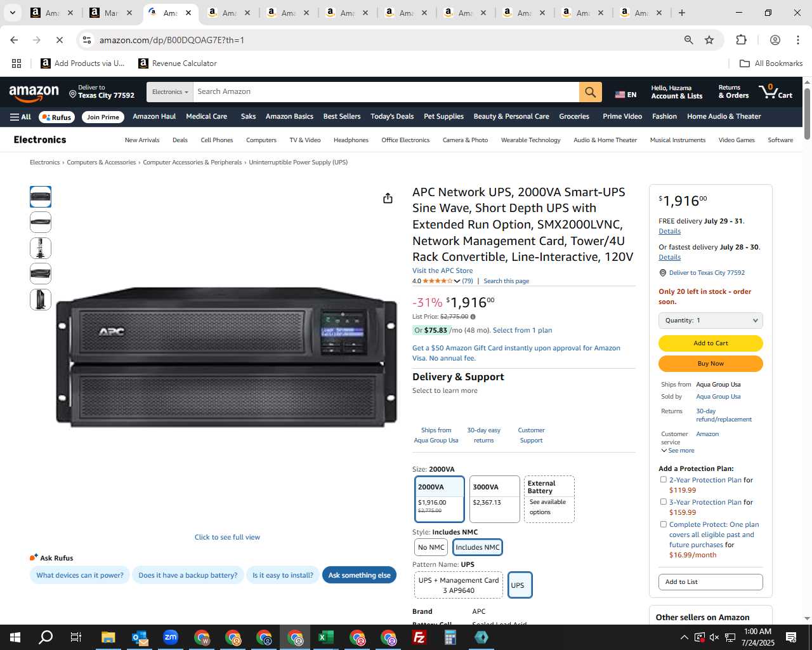Image resolution: width=812 pixels, height=650 pixels.
Task: Open Chrome three-dot menu
Action: (797, 40)
